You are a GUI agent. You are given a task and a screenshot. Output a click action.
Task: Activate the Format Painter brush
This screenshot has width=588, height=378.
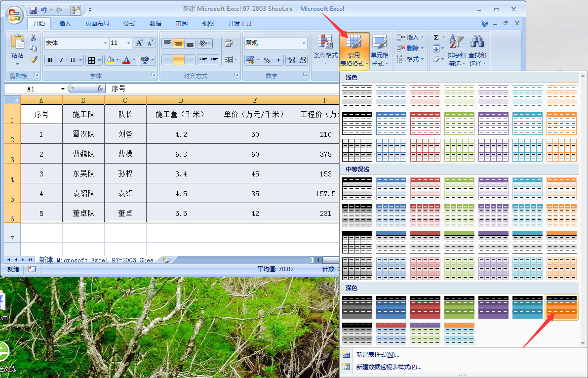(x=34, y=59)
